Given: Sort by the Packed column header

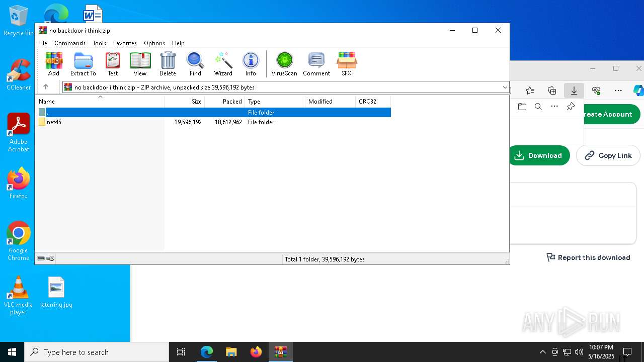Looking at the screenshot, I should (224, 102).
